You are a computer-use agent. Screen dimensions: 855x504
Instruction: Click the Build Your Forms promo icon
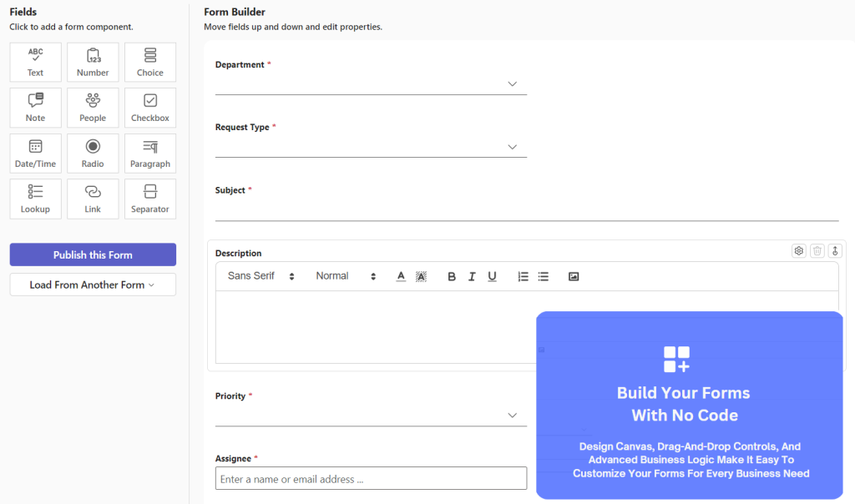pyautogui.click(x=676, y=359)
